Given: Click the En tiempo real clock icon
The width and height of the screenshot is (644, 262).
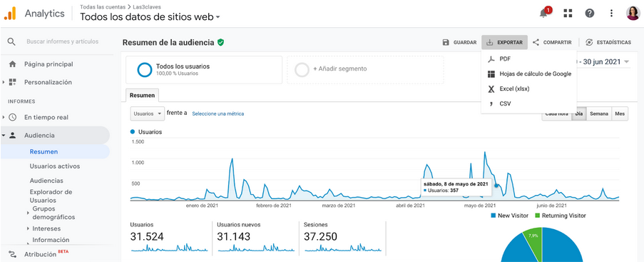Looking at the screenshot, I should (x=12, y=117).
